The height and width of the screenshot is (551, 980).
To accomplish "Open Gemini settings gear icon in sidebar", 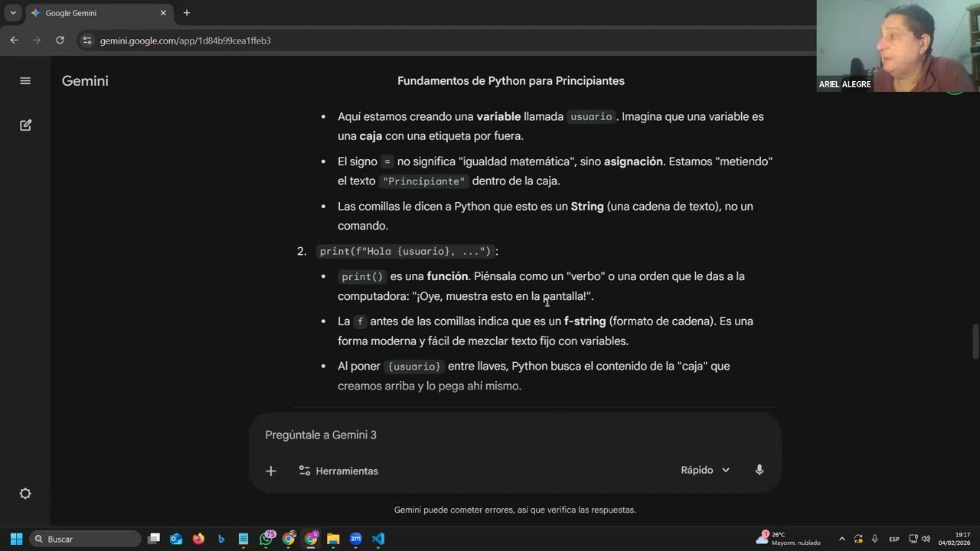I will click(25, 494).
